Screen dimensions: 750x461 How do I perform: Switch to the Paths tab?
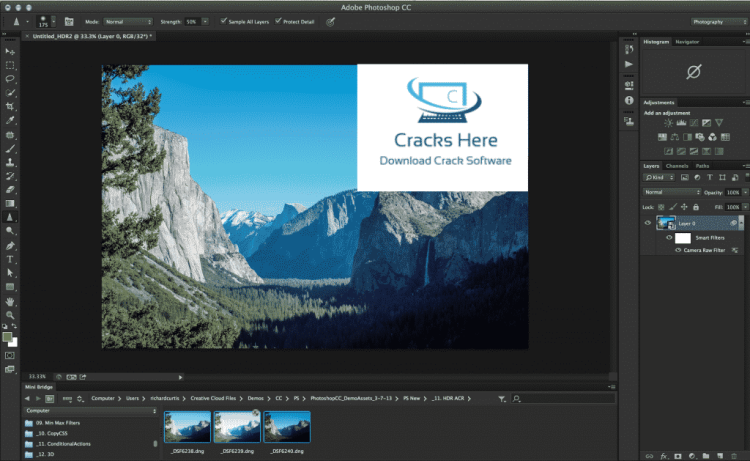pyautogui.click(x=702, y=166)
